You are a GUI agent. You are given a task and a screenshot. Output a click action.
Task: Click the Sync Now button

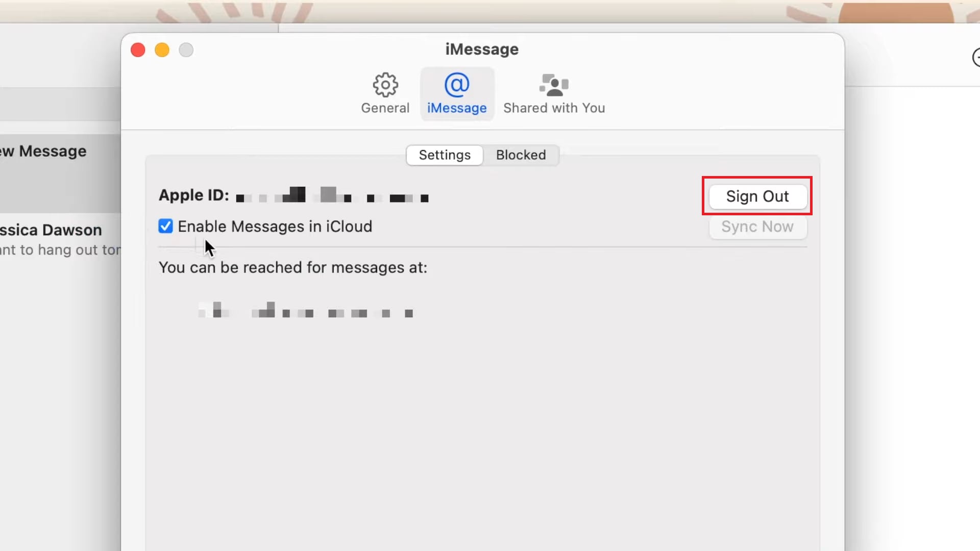click(x=757, y=227)
